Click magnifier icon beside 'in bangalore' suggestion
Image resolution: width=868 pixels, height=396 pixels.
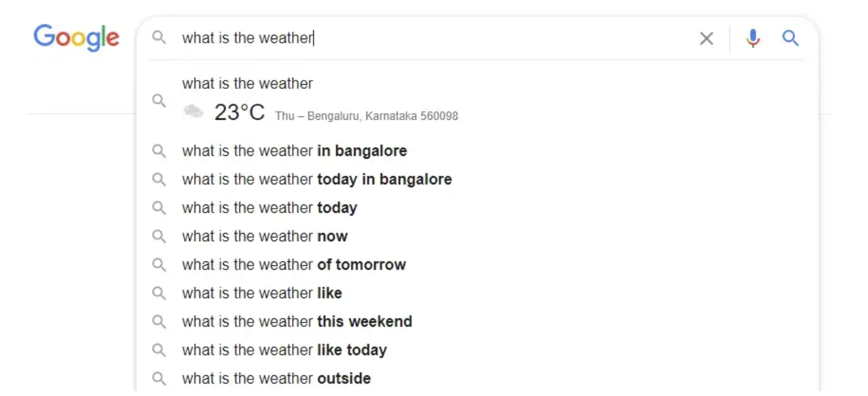click(x=159, y=151)
